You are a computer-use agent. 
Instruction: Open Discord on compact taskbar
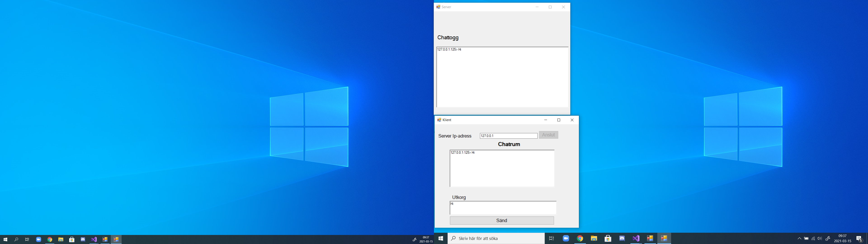[x=83, y=240]
